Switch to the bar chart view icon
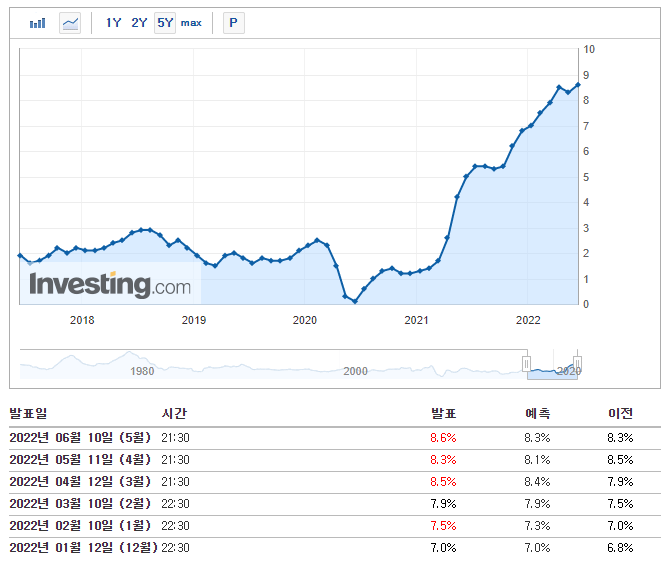The height and width of the screenshot is (564, 669). pyautogui.click(x=37, y=23)
